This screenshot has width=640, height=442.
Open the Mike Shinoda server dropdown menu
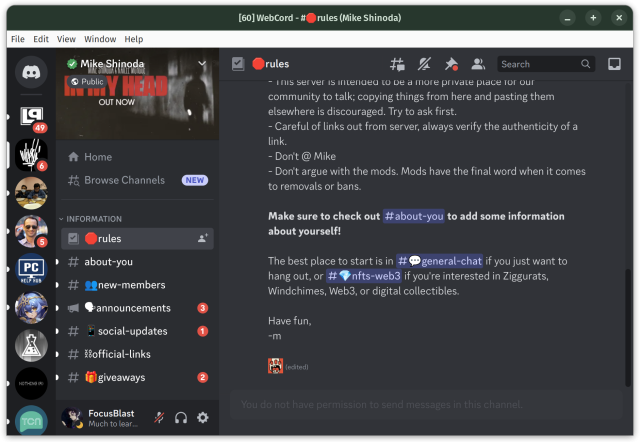[202, 64]
